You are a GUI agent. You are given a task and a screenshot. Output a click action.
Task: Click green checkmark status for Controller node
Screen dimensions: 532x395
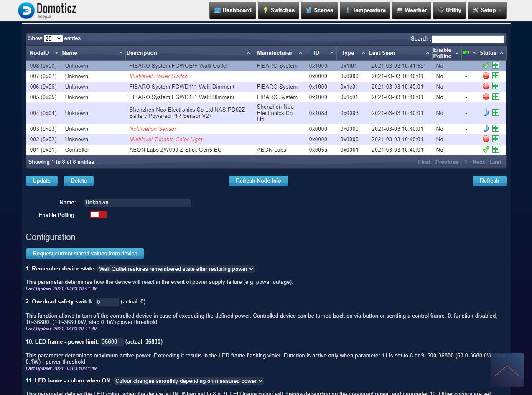tap(486, 149)
